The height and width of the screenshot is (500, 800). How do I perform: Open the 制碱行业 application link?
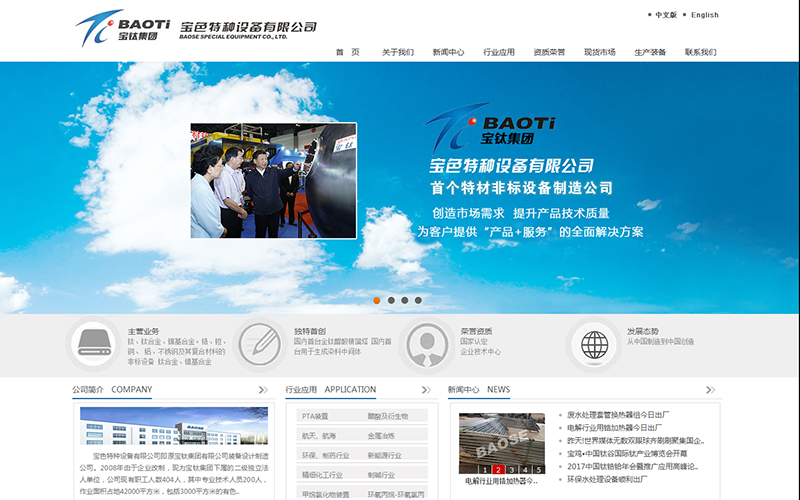click(381, 474)
